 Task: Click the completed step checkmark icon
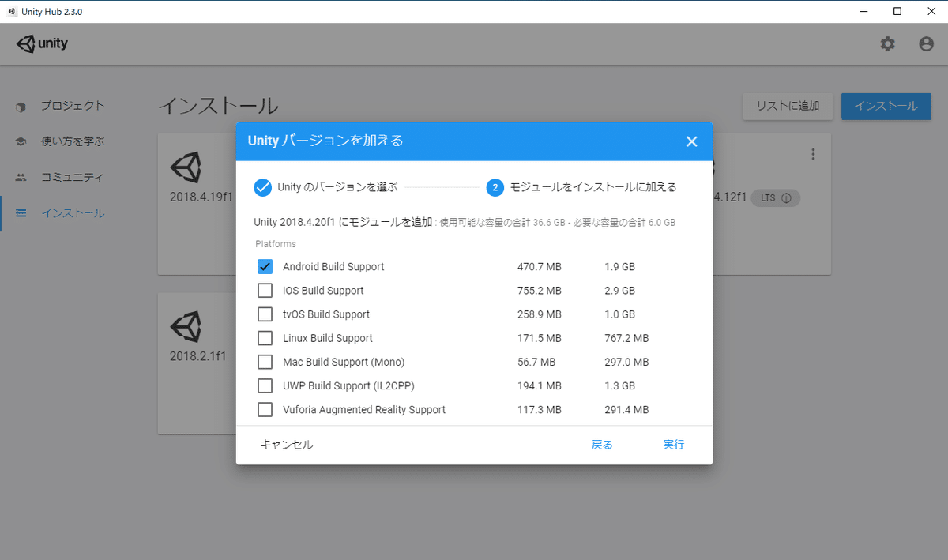(263, 187)
